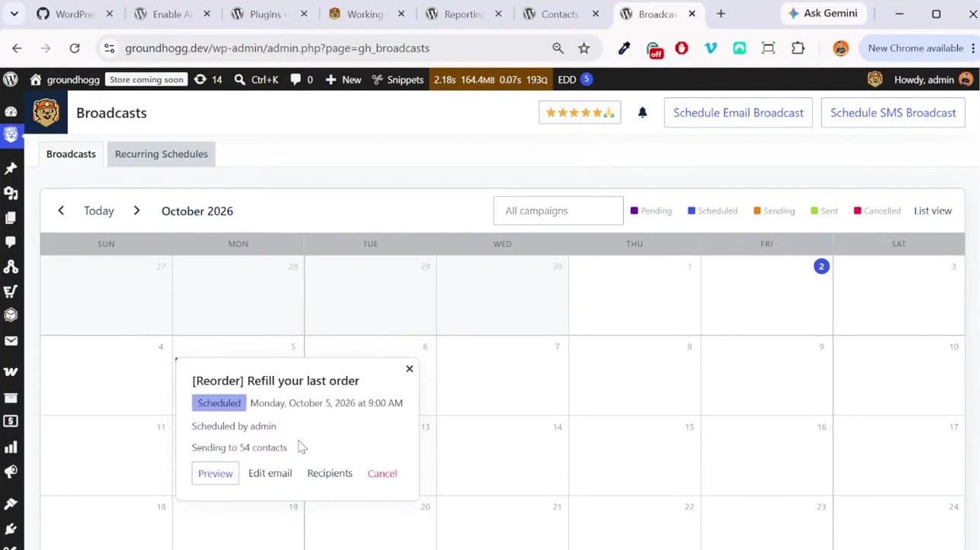980x550 pixels.
Task: Open the five-star rating button
Action: (x=580, y=112)
